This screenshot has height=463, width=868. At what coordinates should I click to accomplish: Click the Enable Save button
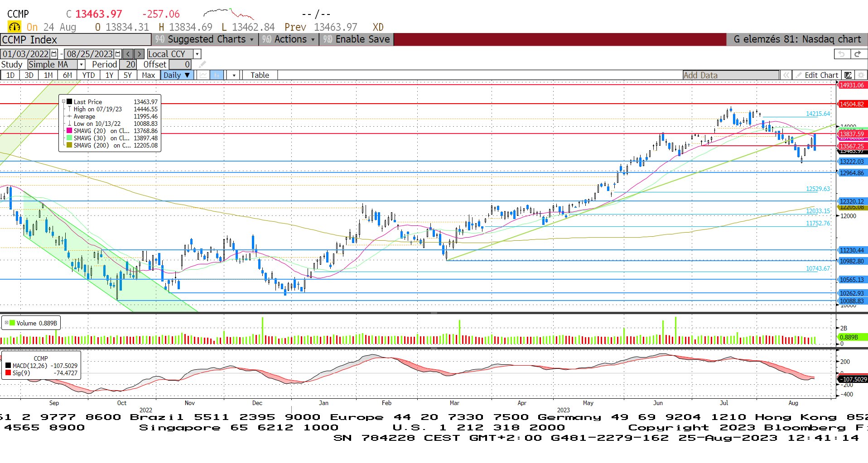pyautogui.click(x=357, y=39)
